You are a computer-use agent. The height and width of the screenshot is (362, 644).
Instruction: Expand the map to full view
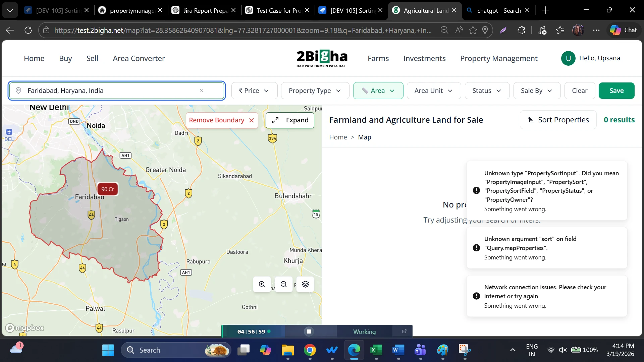[290, 120]
